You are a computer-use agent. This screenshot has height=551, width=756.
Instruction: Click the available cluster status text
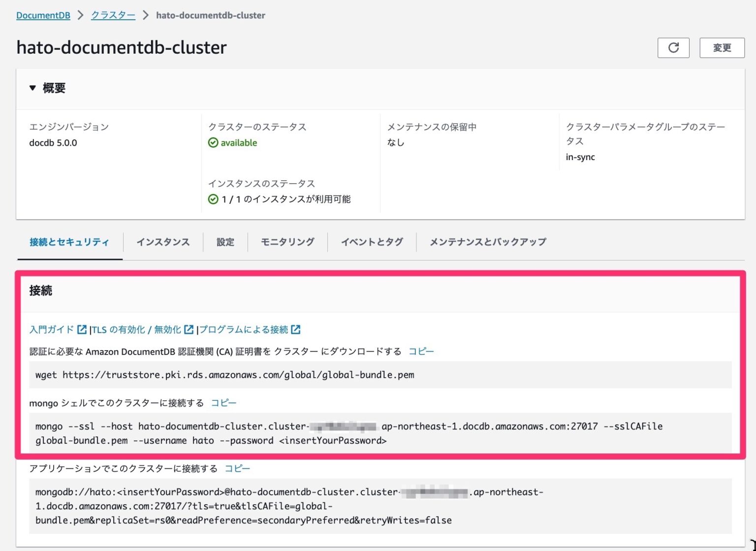[x=239, y=143]
